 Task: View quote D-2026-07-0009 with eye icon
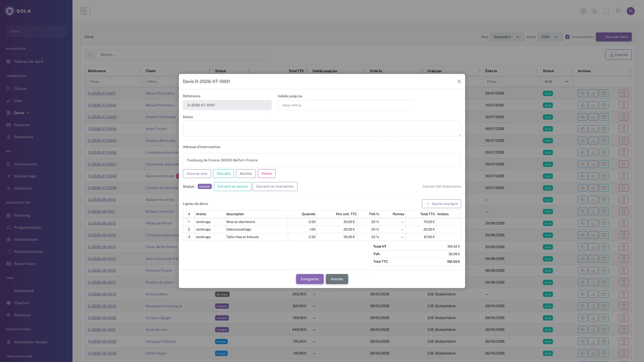[583, 188]
